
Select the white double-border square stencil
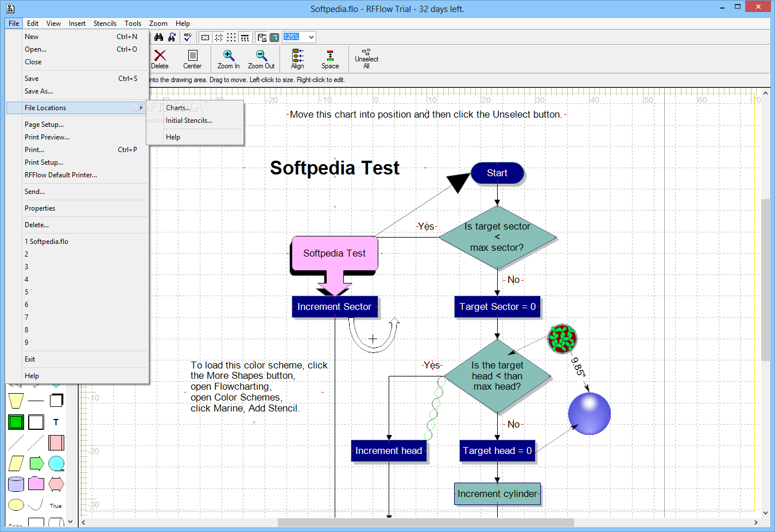tap(36, 422)
